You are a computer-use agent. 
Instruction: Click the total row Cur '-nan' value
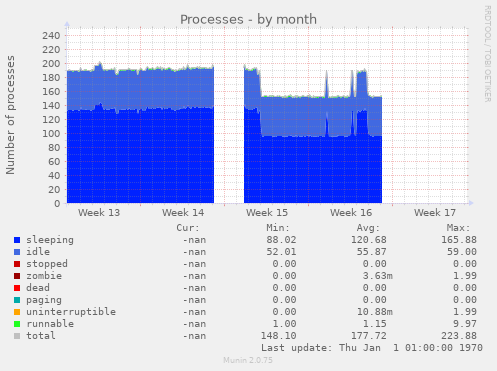pyautogui.click(x=194, y=336)
